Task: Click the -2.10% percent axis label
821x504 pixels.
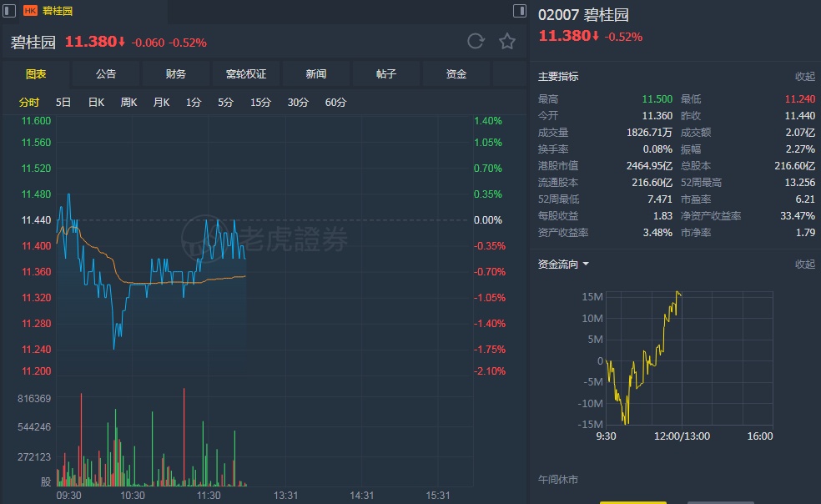Action: [x=490, y=371]
